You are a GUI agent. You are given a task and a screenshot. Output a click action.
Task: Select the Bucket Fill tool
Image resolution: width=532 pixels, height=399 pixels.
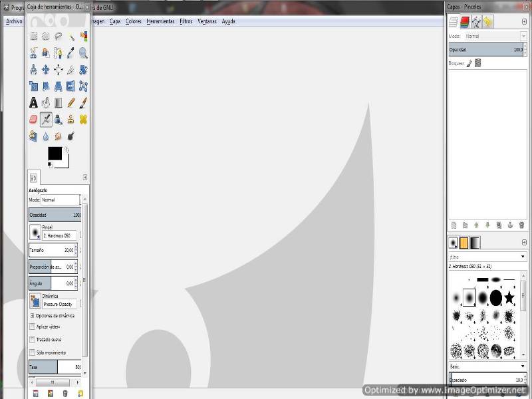(x=46, y=103)
